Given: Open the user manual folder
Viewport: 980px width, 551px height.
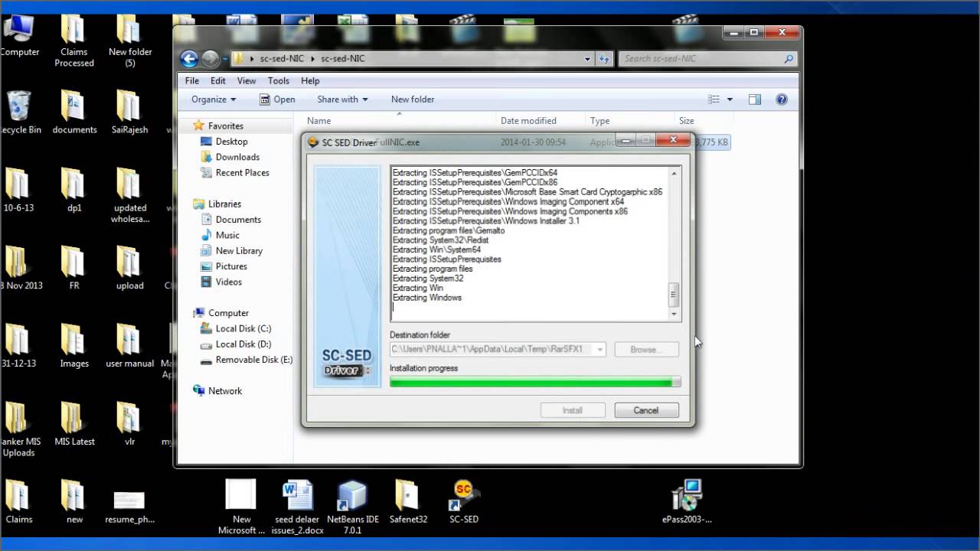Looking at the screenshot, I should point(129,347).
